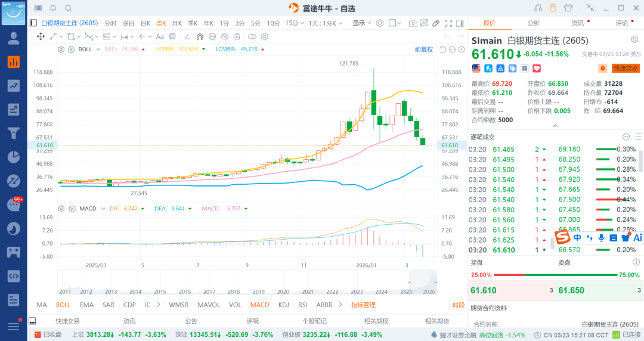Image resolution: width=644 pixels, height=341 pixels.
Task: Select the 日K chart period tab
Action: pyautogui.click(x=145, y=23)
